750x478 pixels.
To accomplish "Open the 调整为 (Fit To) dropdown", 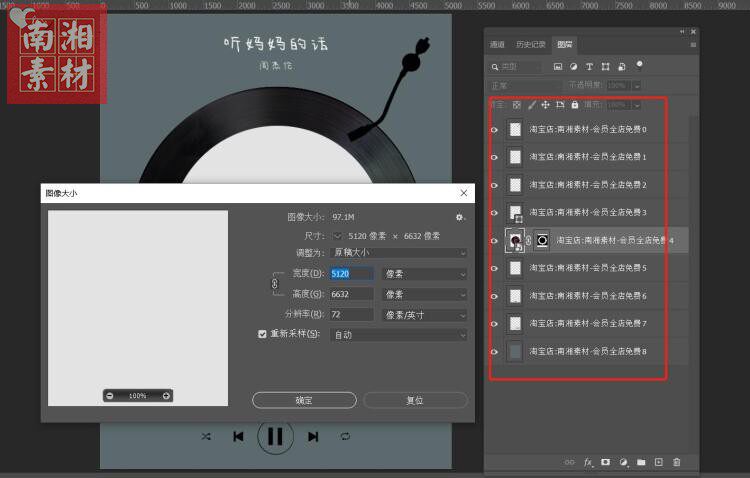I will click(398, 253).
